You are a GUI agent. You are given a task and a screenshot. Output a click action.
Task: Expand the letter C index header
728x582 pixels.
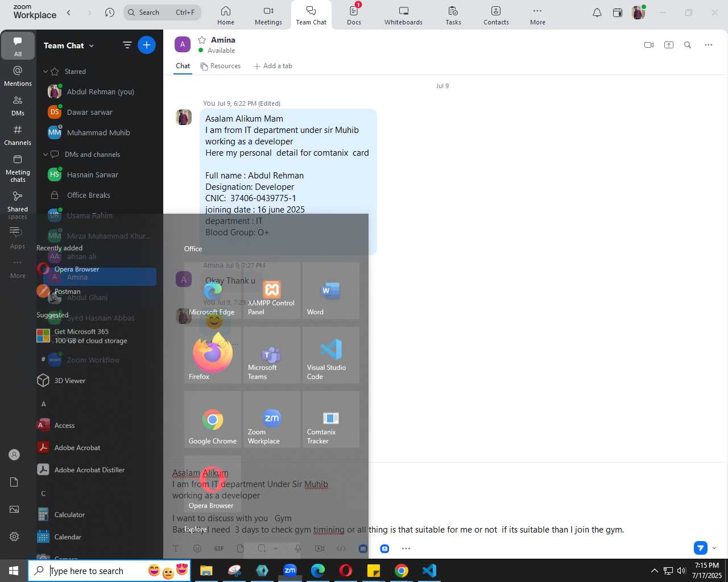pos(44,493)
